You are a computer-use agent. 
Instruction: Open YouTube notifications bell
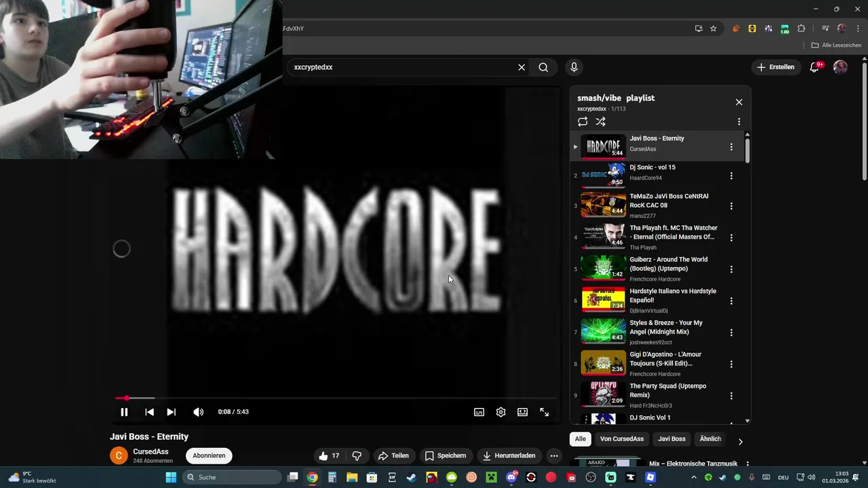815,67
